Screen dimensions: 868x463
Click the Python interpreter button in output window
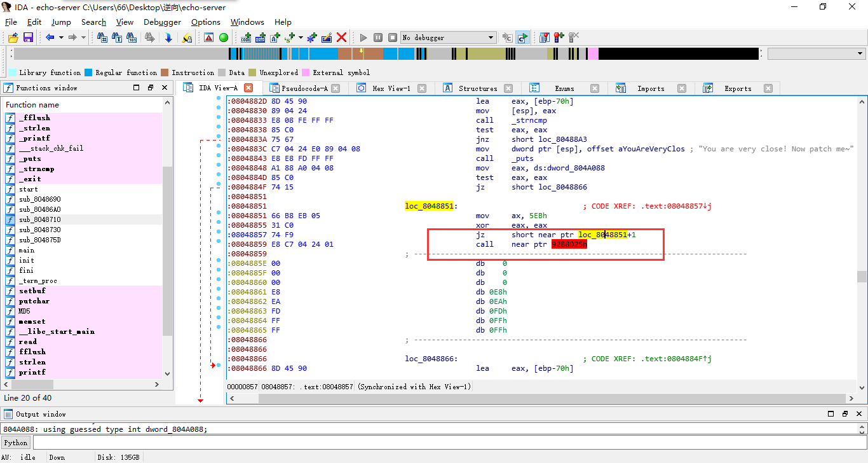tap(15, 442)
